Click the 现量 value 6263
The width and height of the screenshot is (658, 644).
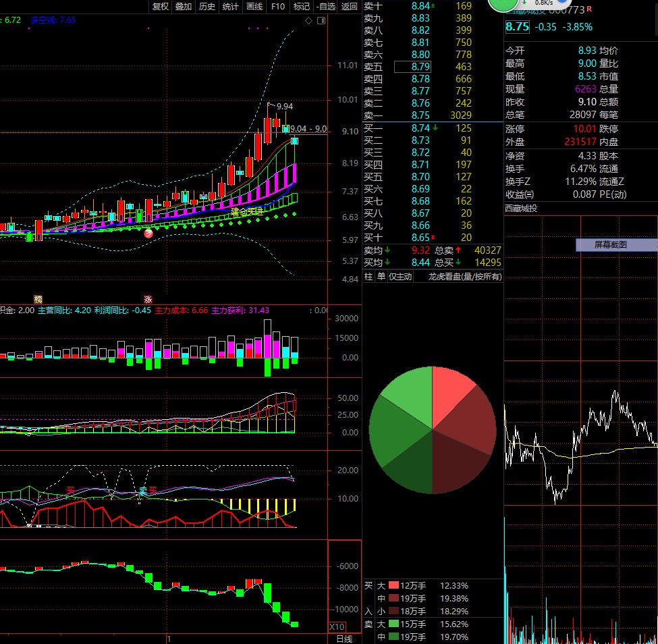(x=585, y=89)
